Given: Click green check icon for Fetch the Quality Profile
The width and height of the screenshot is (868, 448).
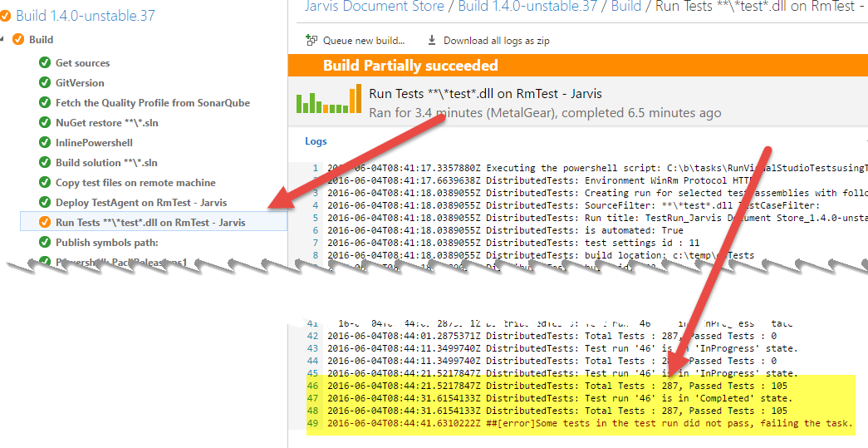Looking at the screenshot, I should pyautogui.click(x=45, y=102).
